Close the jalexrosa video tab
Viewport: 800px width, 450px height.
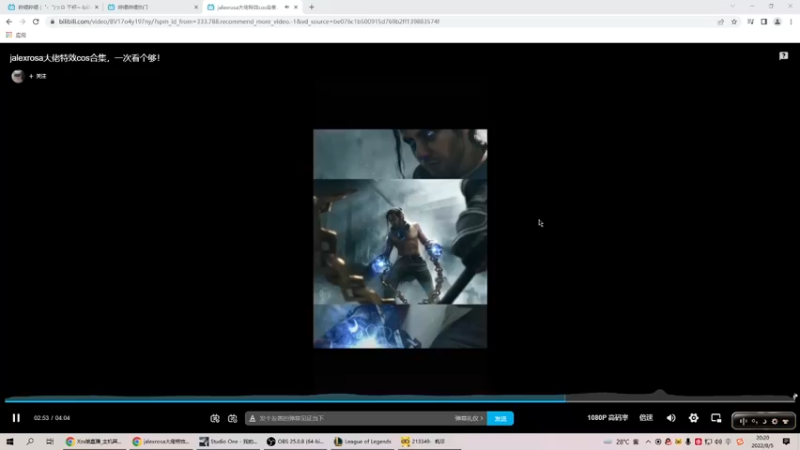296,7
